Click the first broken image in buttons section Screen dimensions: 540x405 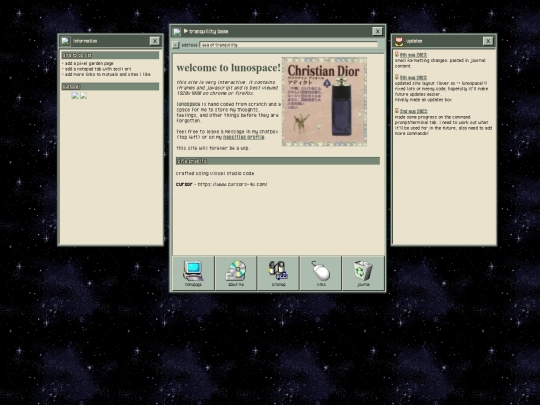point(75,96)
